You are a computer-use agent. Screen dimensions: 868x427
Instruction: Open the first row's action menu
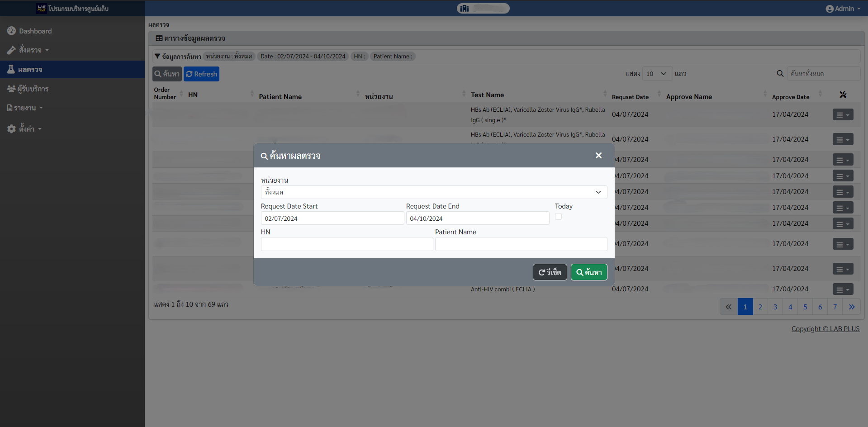(843, 115)
